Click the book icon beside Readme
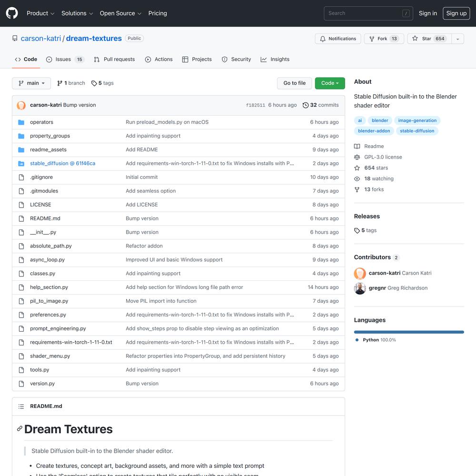476x476 pixels. tap(357, 146)
